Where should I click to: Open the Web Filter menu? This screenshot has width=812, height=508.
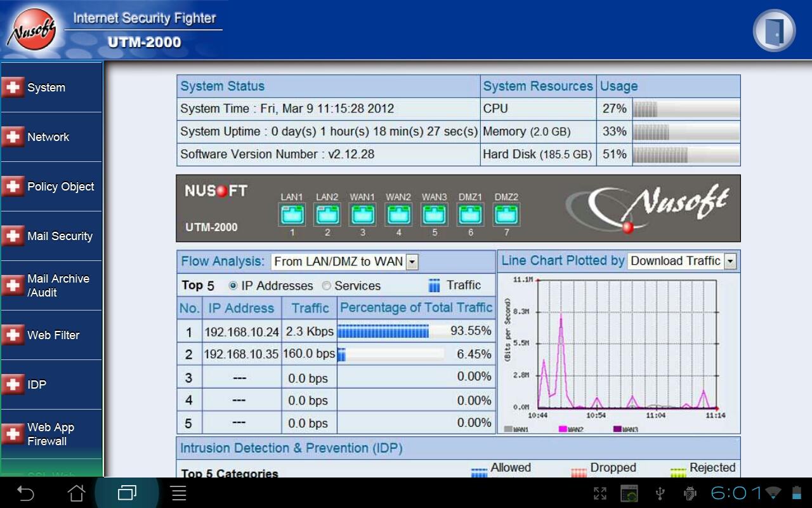51,335
